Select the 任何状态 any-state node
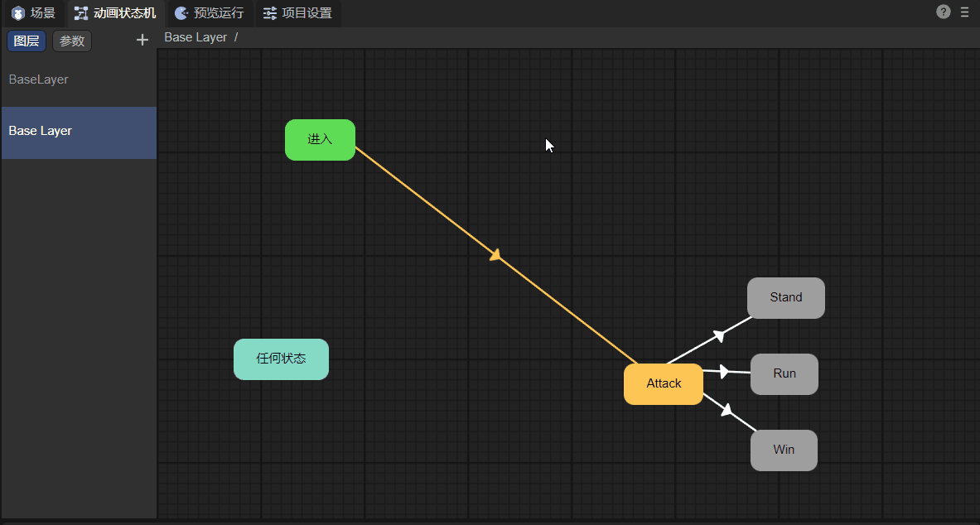The image size is (980, 525). 281,359
